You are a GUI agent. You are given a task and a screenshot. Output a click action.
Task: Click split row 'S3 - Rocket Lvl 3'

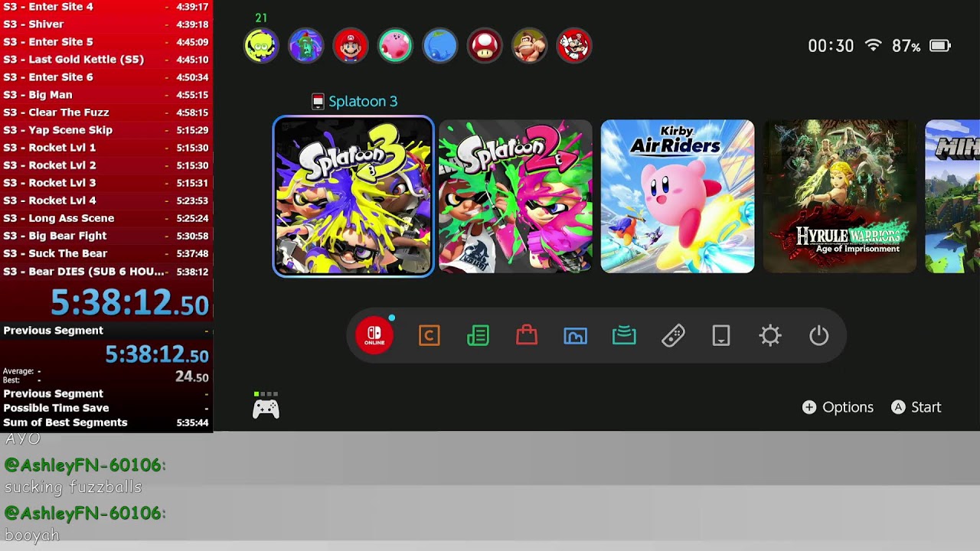[x=106, y=183]
